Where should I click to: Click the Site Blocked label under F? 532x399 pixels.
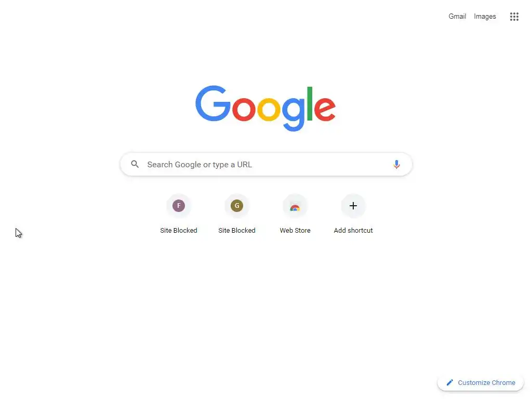[179, 230]
